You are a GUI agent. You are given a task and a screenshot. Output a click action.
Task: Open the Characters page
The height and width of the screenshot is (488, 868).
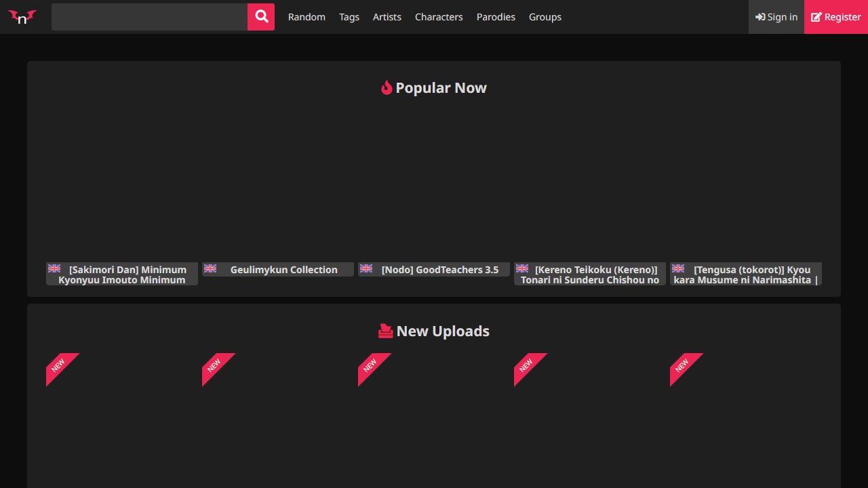tap(439, 17)
